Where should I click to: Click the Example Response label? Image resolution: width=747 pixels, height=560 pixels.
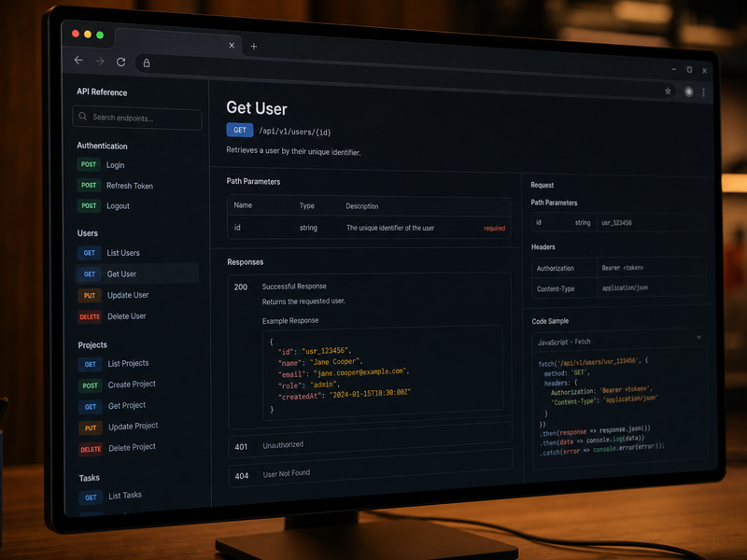(290, 320)
